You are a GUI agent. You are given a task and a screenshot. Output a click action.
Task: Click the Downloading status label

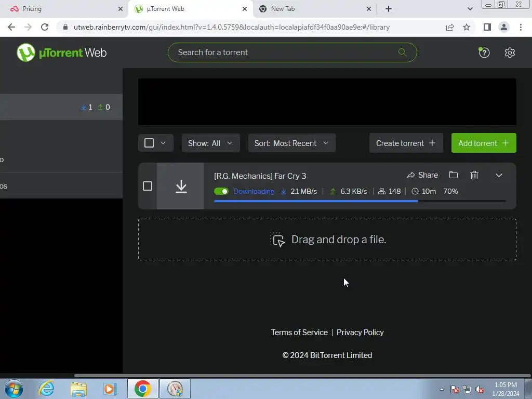click(254, 191)
